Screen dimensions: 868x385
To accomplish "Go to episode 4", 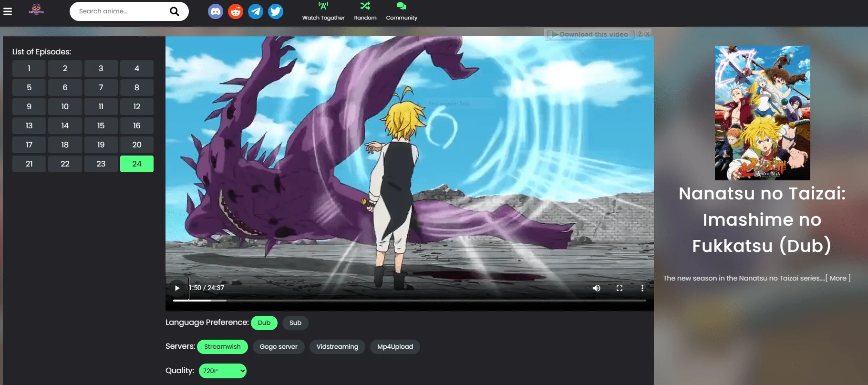I will click(x=137, y=69).
